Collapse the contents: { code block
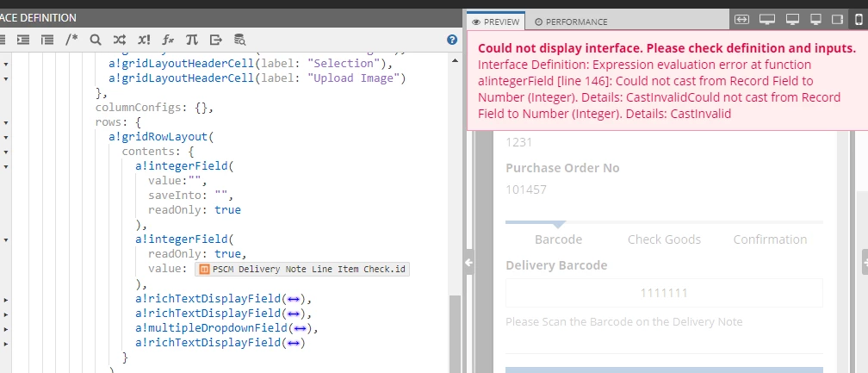868x373 pixels. click(x=6, y=152)
